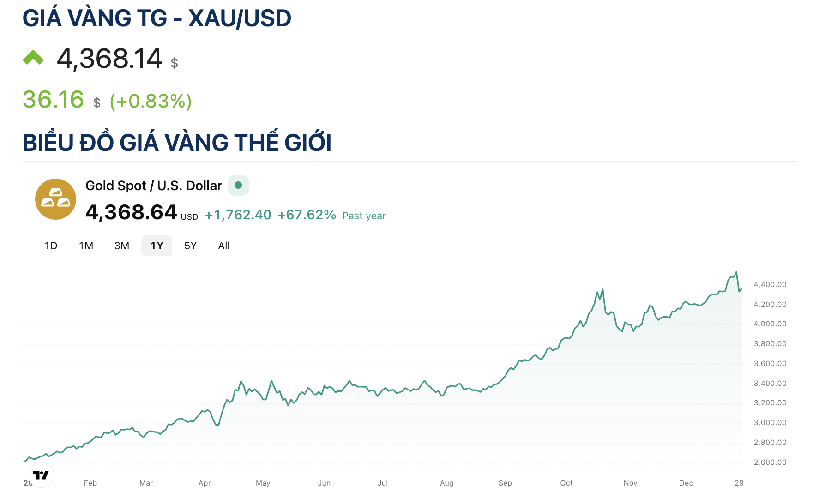Click the 29 date axis marker
819x504 pixels.
tap(739, 483)
